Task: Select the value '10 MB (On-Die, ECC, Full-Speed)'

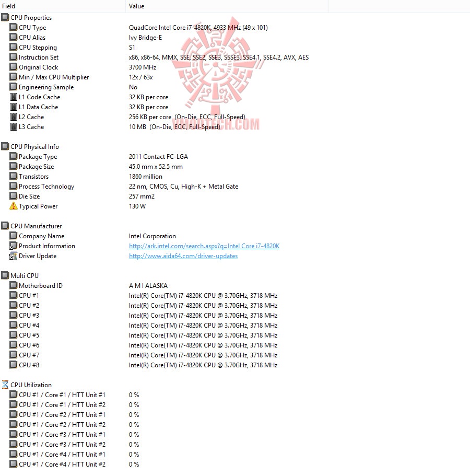Action: 174,127
